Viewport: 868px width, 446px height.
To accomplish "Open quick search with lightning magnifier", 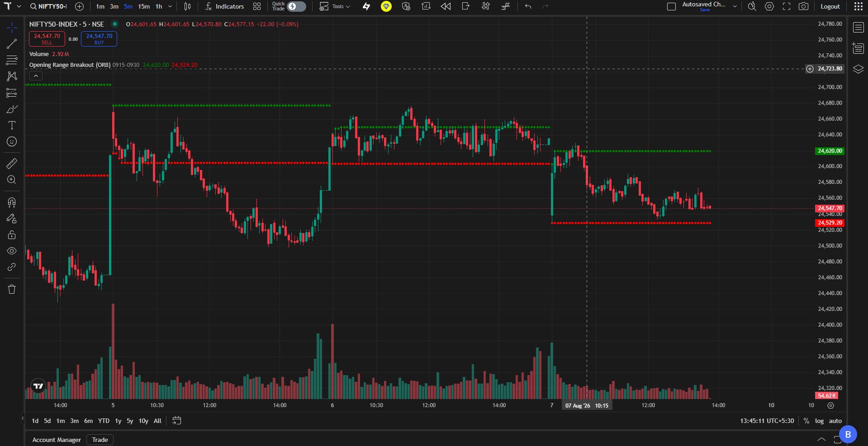I will [752, 6].
